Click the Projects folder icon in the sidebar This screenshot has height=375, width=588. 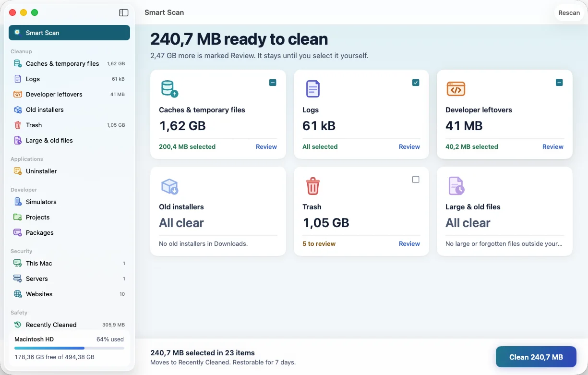pyautogui.click(x=17, y=217)
